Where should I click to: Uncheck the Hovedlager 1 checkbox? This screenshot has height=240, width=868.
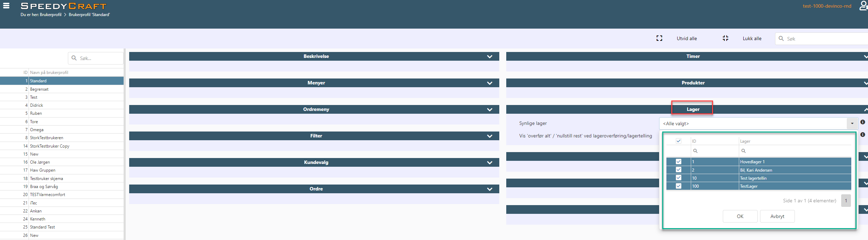678,162
